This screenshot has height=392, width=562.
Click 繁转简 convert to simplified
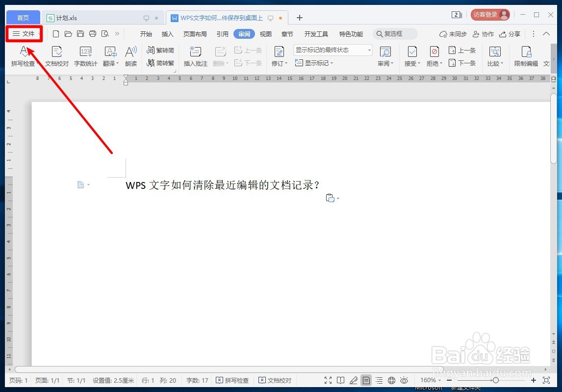(x=160, y=50)
